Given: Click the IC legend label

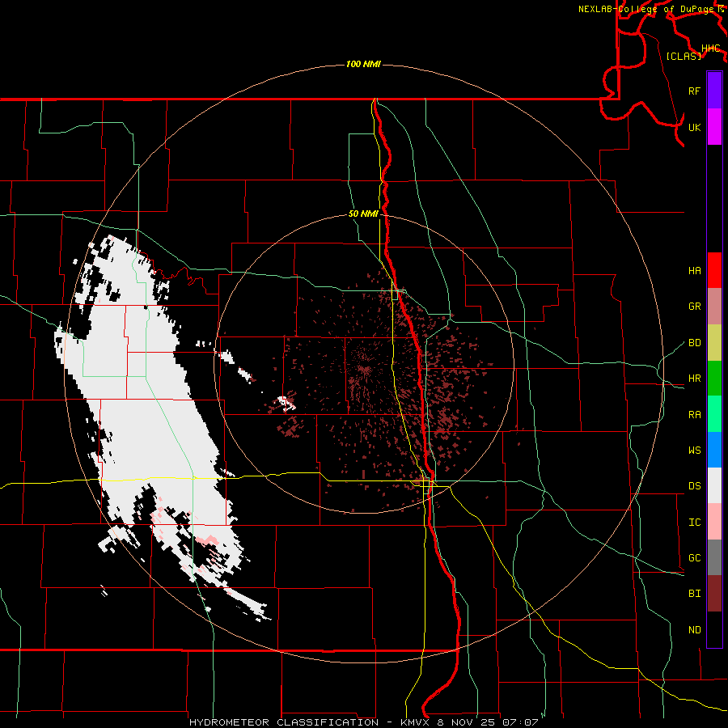Looking at the screenshot, I should coord(694,523).
